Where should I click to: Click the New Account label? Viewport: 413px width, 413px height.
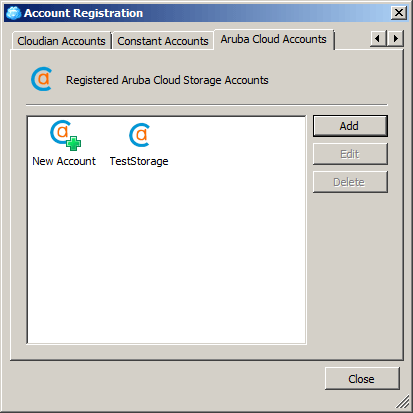[64, 161]
